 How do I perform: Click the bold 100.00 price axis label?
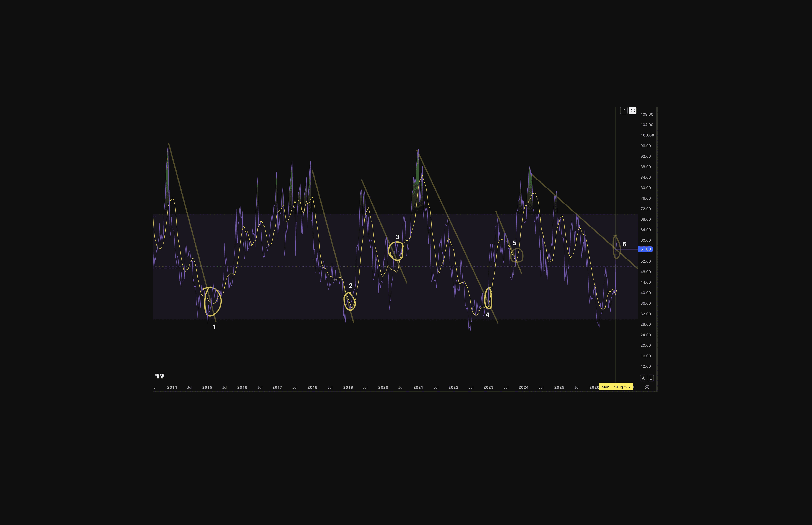tap(647, 135)
